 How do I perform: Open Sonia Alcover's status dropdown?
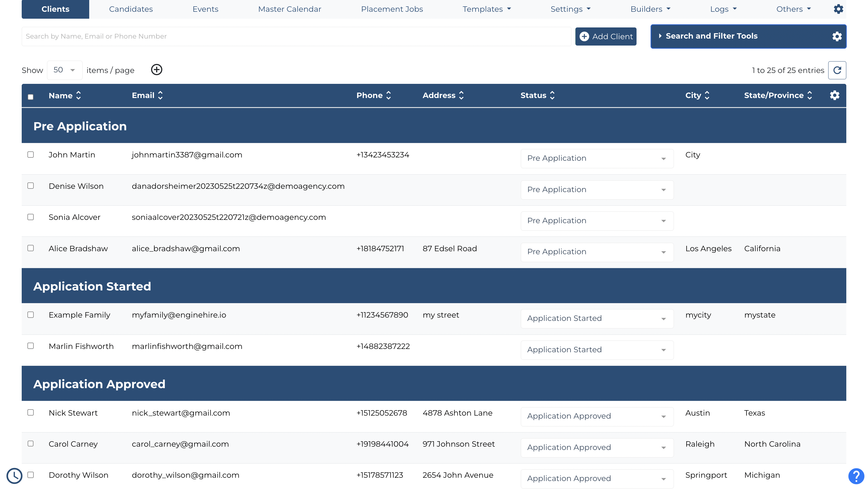pos(597,221)
